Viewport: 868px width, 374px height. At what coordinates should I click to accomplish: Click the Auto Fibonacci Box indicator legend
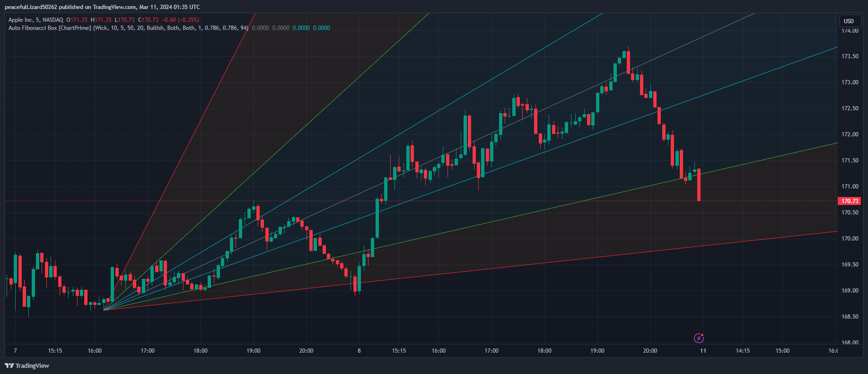[x=128, y=28]
